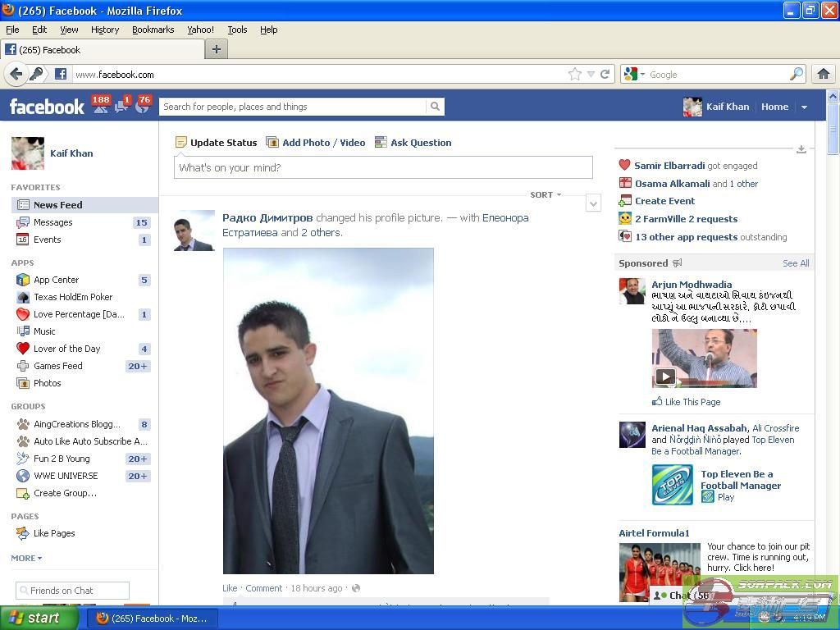
Task: Play the sponsored Arjun Modhwadia video
Action: tap(665, 377)
